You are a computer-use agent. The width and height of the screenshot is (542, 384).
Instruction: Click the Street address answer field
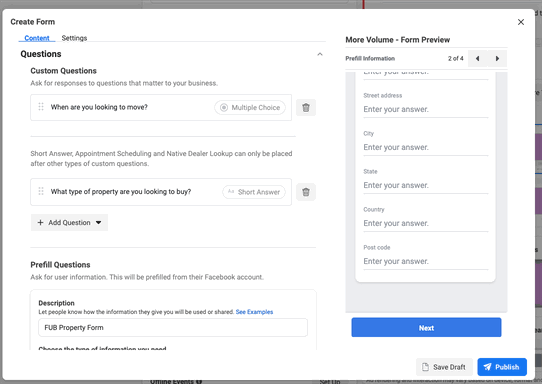(426, 109)
